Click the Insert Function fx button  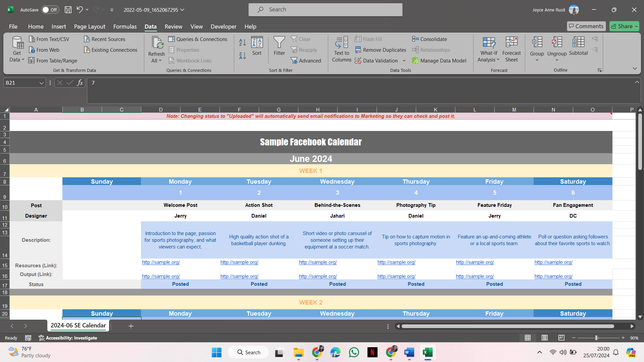pos(80,83)
